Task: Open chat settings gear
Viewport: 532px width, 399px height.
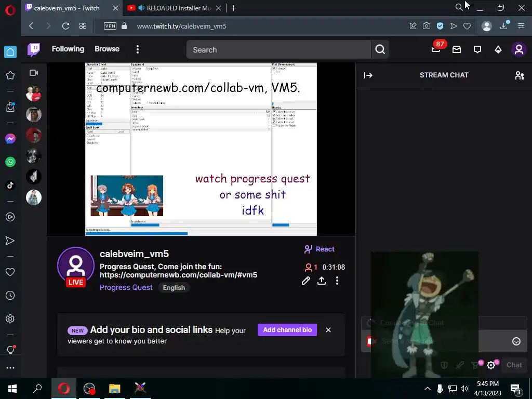Action: (491, 365)
